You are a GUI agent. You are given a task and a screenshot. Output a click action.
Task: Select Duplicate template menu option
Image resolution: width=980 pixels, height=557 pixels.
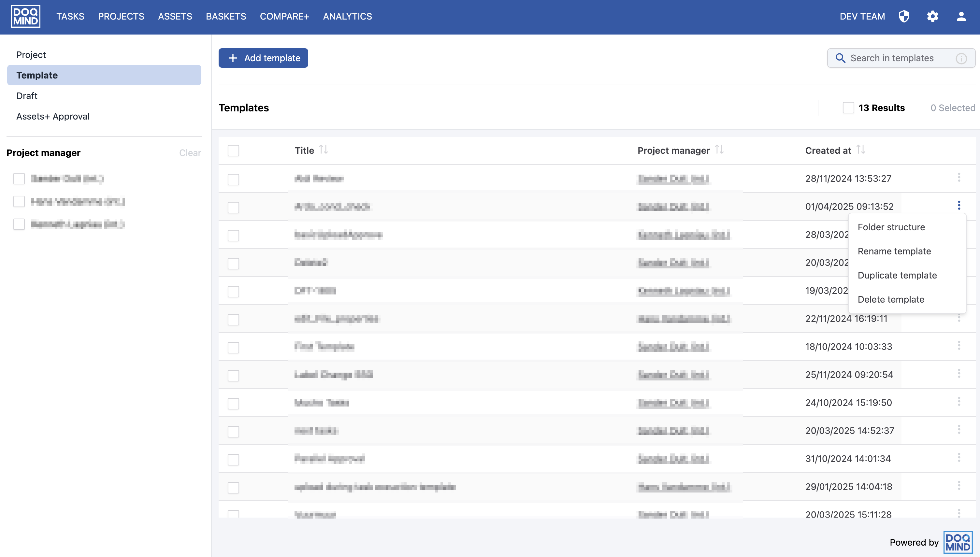(x=897, y=276)
